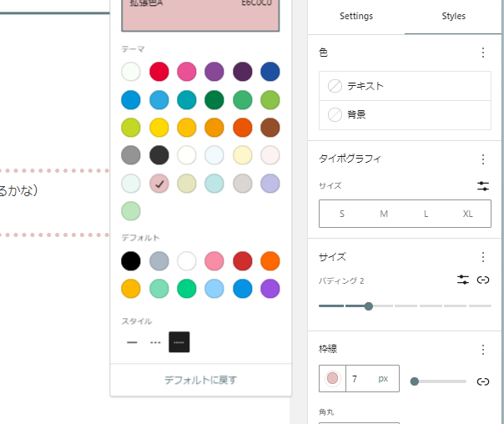Pick the pale khaki theme color
Image resolution: width=504 pixels, height=424 pixels.
pyautogui.click(x=186, y=184)
